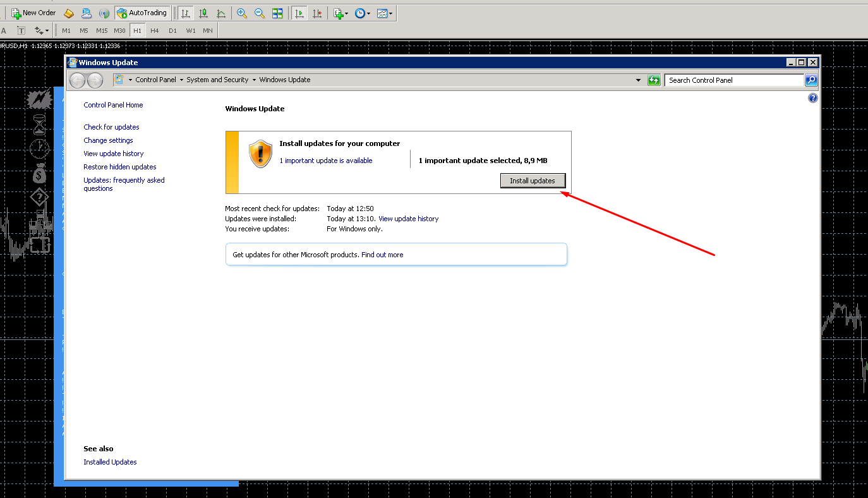Open the arrows objects dropdown
Image resolution: width=868 pixels, height=498 pixels.
click(x=42, y=30)
